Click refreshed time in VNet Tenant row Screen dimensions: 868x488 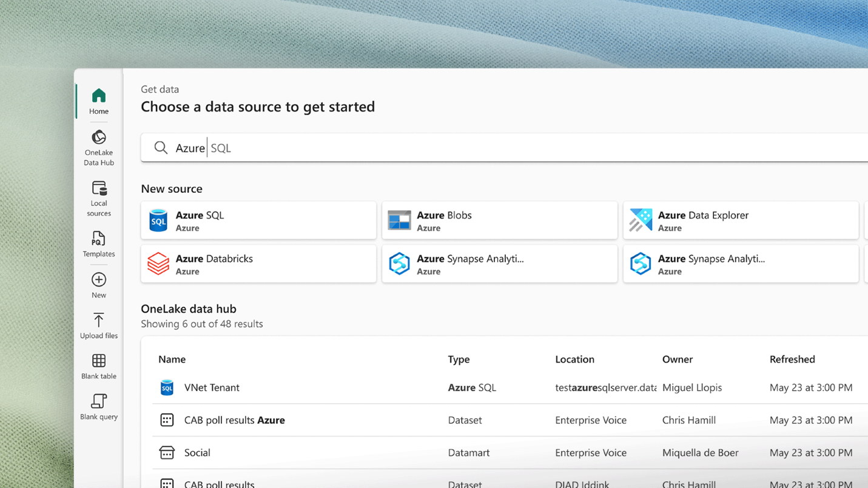(x=811, y=387)
